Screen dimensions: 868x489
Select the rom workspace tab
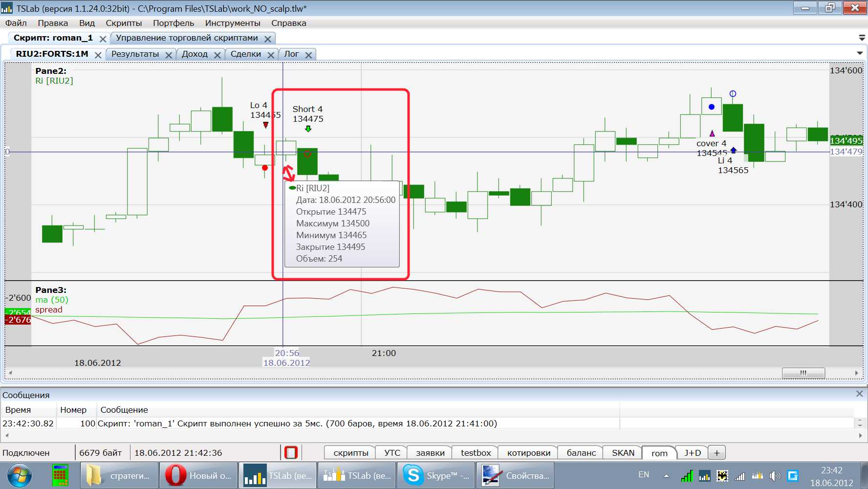pyautogui.click(x=659, y=453)
